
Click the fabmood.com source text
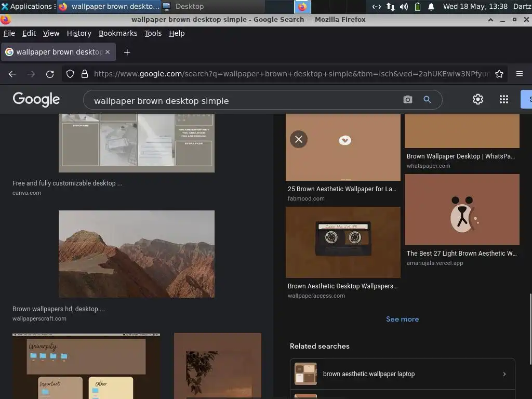tap(306, 198)
